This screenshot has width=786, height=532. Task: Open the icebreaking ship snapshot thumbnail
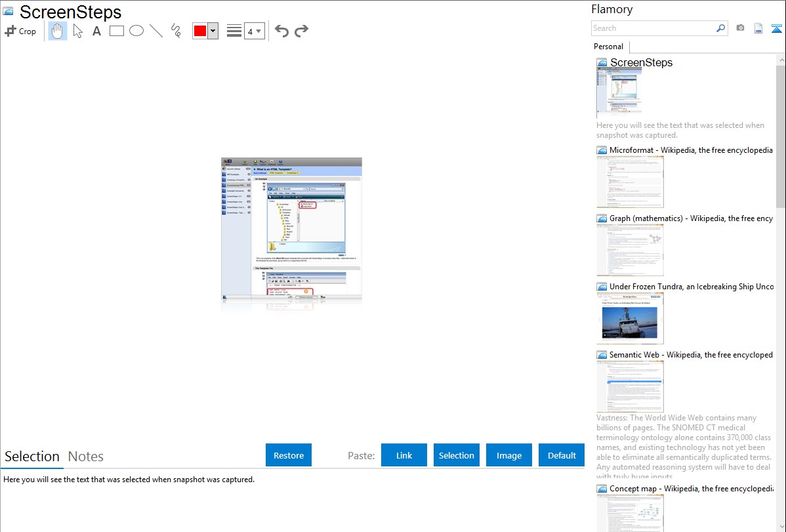630,318
